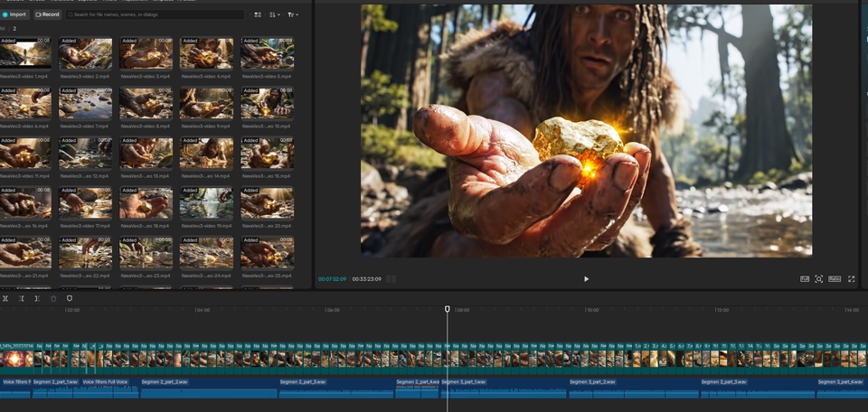Click the Import media button
Viewport: 868px width, 412px height.
(14, 14)
